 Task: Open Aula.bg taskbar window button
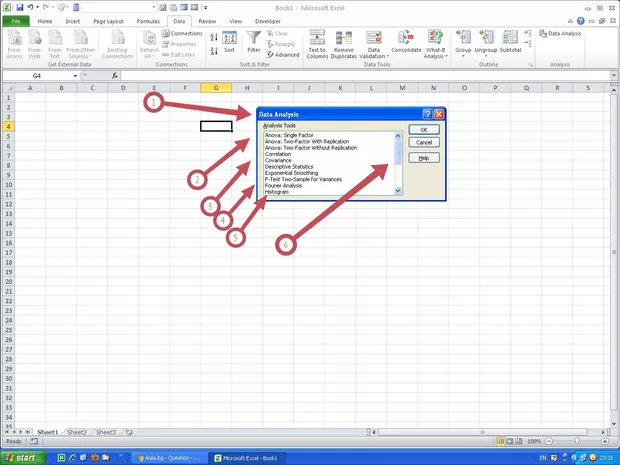point(168,458)
